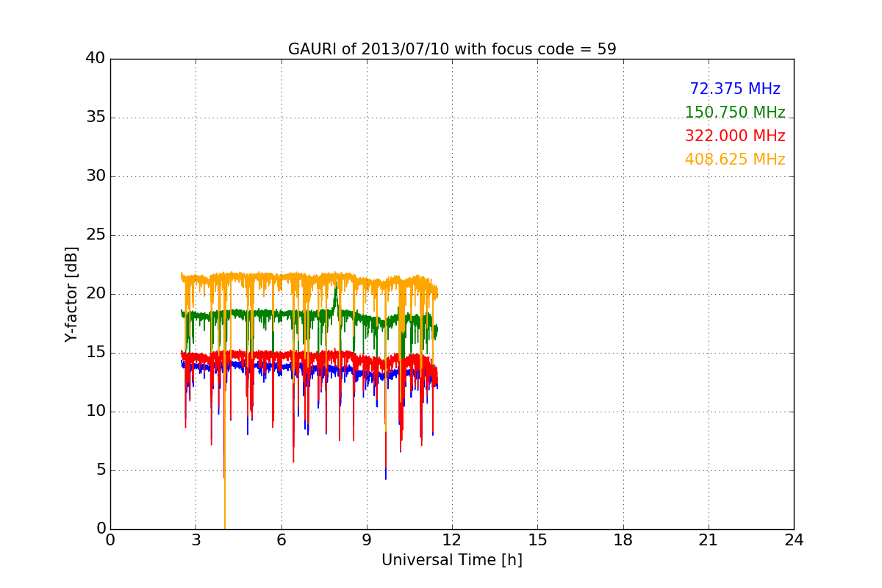
Task: Select the red 322.000 MHz legend label
Action: click(735, 136)
